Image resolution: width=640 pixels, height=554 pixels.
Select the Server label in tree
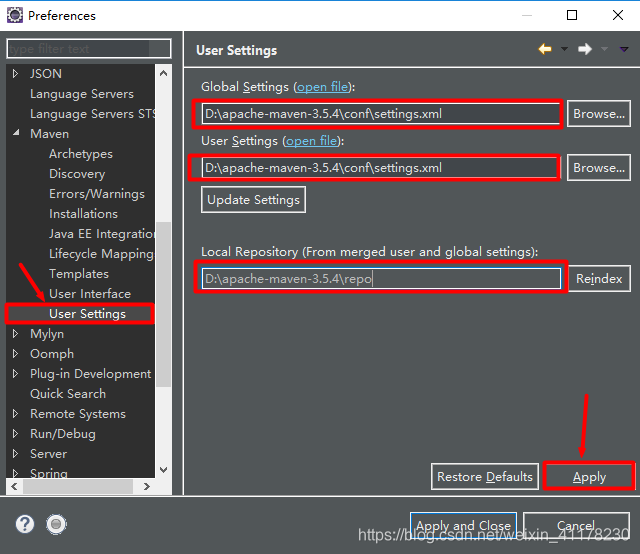(x=48, y=454)
